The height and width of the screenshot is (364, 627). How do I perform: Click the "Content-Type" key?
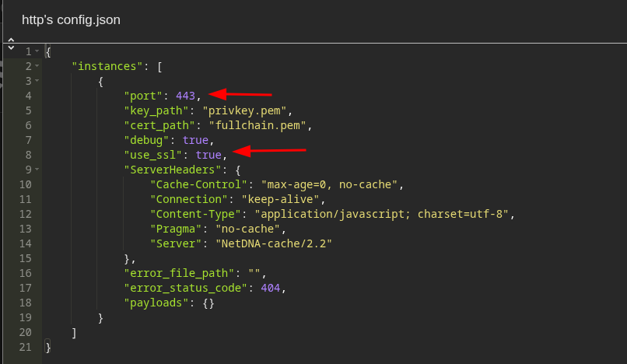click(195, 215)
